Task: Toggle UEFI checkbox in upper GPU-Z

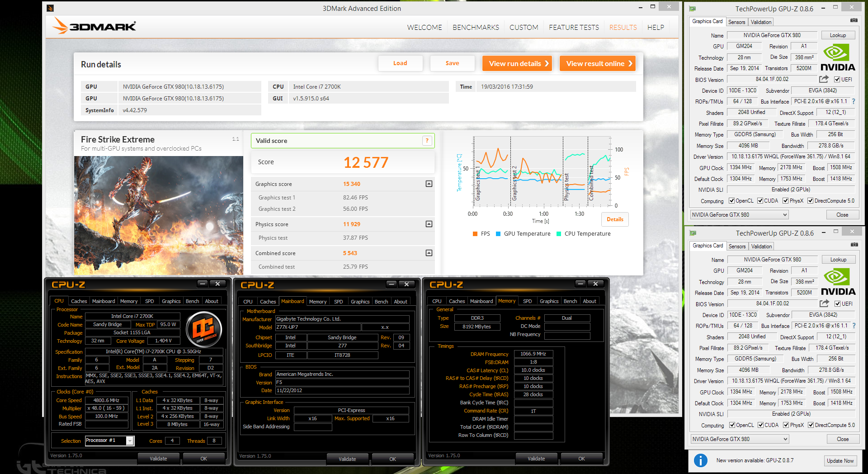Action: 837,80
